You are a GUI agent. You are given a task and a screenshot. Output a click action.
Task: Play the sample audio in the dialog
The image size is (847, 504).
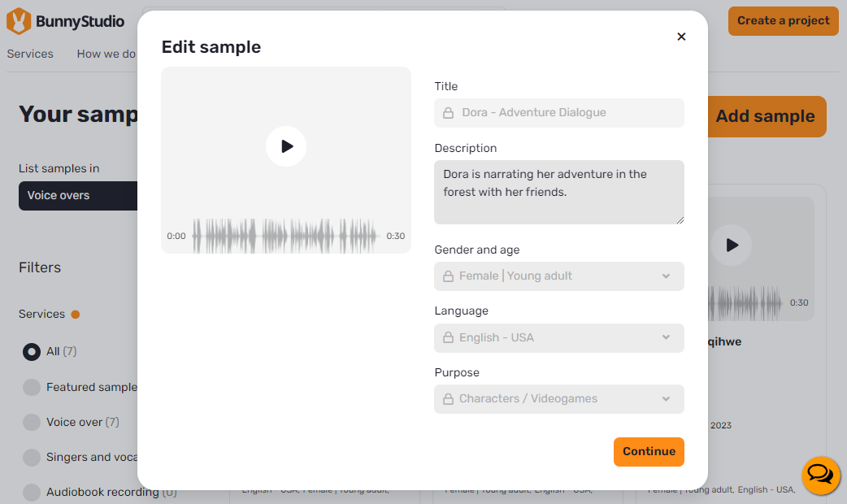[286, 146]
